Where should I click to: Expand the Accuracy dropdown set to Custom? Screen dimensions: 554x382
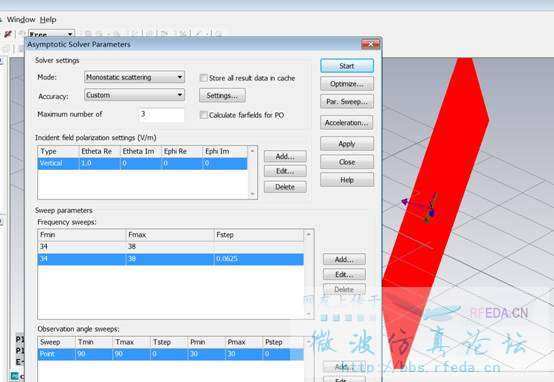click(x=134, y=95)
